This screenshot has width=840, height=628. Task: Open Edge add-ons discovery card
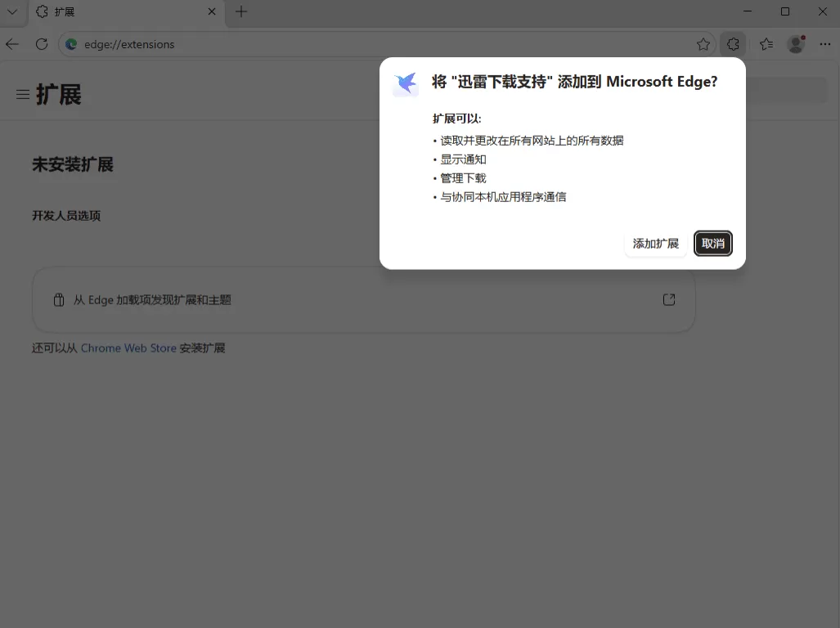tap(364, 300)
